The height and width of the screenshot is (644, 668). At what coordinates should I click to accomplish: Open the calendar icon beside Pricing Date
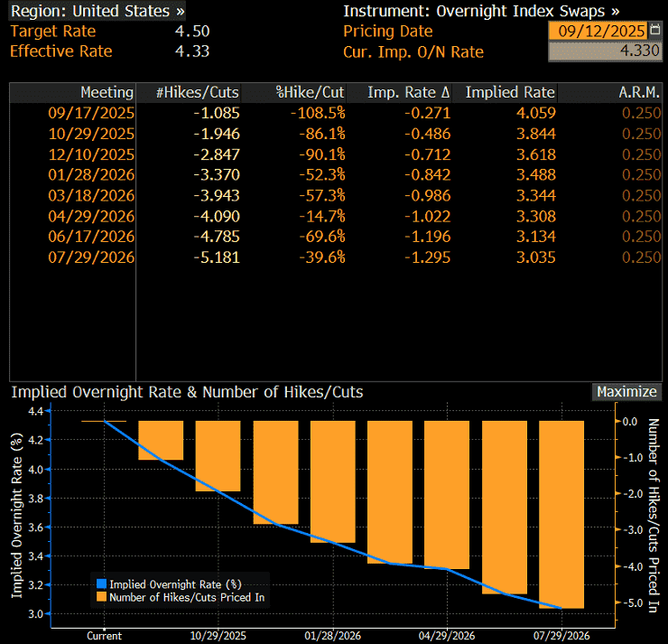tap(655, 30)
